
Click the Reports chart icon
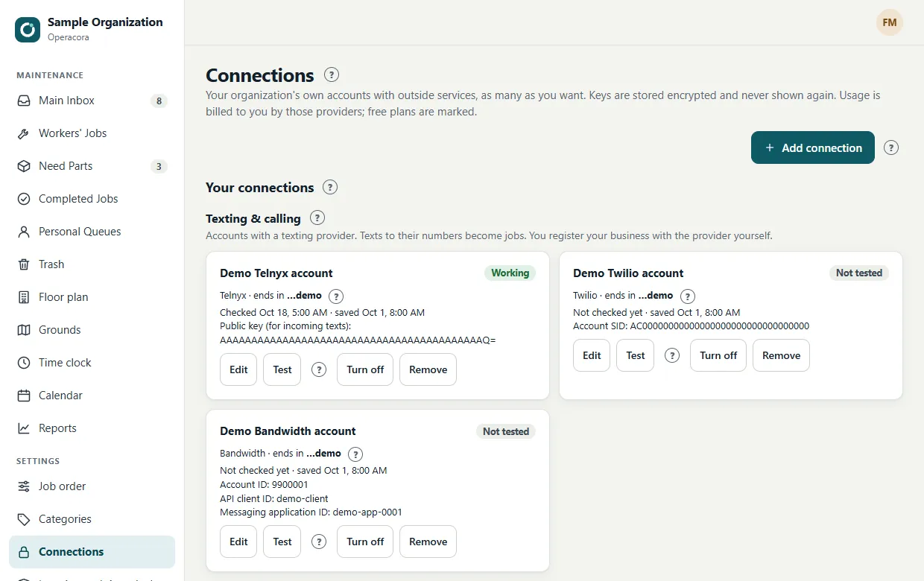tap(24, 428)
